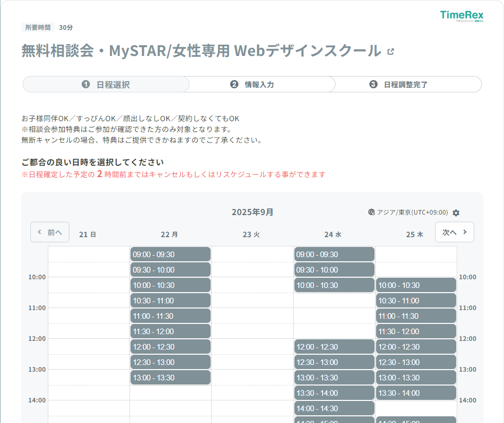Open アジア/東京 timezone selector
Image resolution: width=504 pixels, height=423 pixels.
412,213
